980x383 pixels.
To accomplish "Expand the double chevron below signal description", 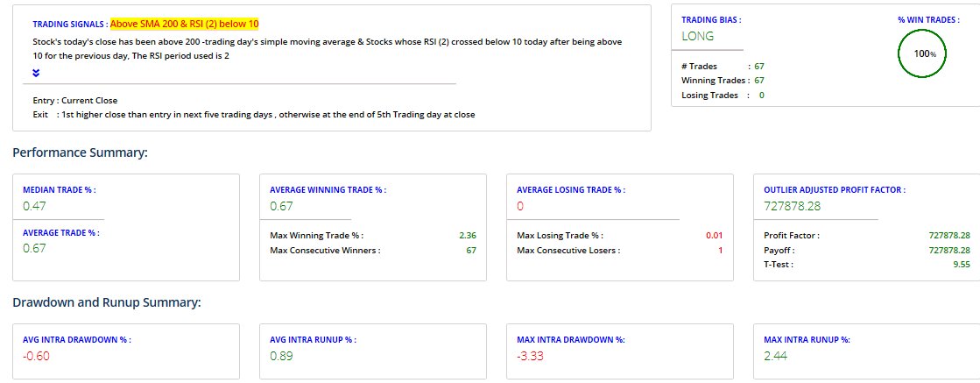I will [36, 73].
